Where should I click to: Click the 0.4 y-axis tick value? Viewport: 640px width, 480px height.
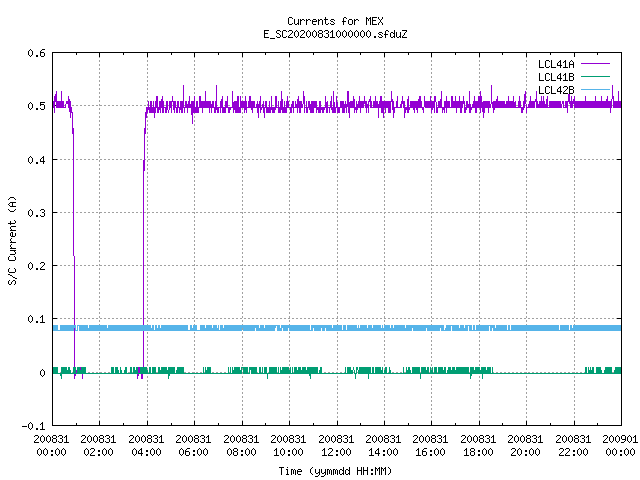tap(36, 160)
